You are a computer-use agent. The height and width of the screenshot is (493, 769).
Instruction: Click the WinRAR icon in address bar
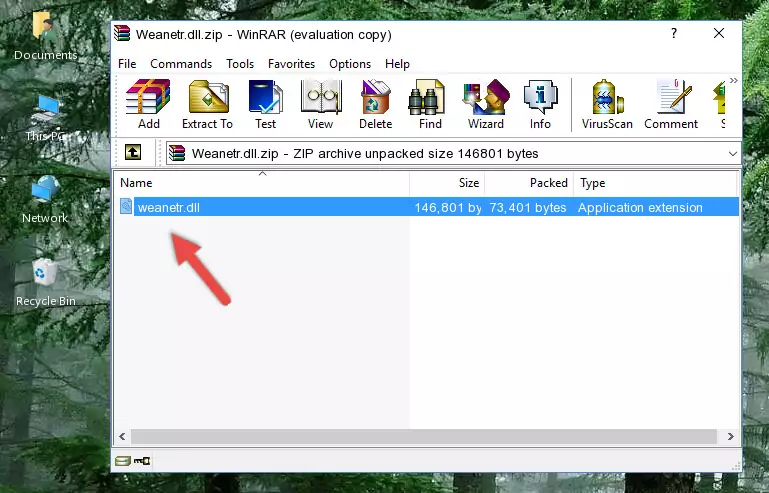point(177,153)
